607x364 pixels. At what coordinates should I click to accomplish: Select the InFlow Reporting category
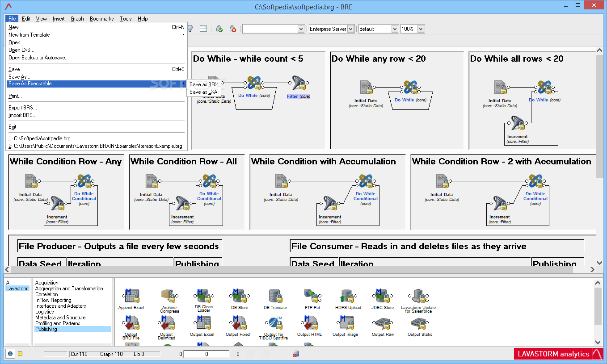(53, 300)
